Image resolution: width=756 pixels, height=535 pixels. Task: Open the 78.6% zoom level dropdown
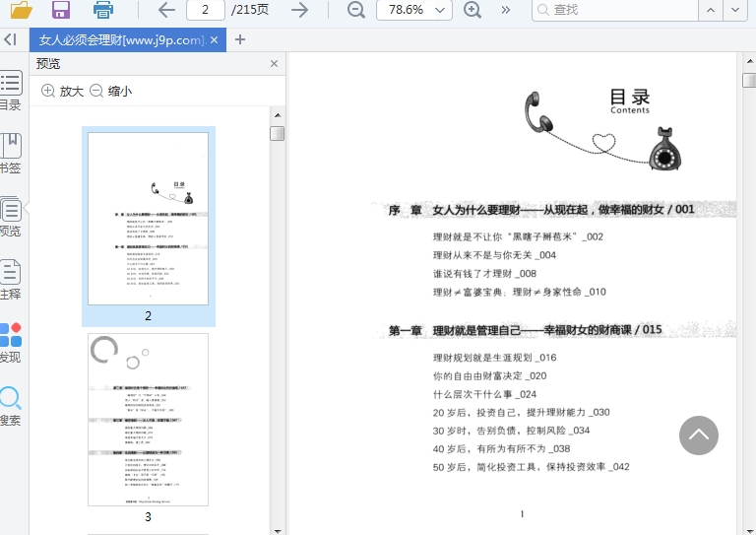tap(414, 10)
